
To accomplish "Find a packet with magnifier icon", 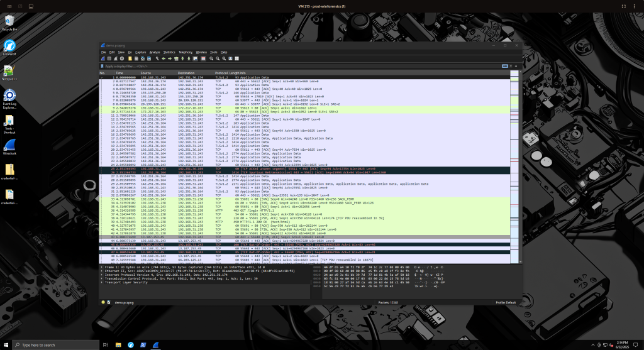I will pyautogui.click(x=157, y=58).
